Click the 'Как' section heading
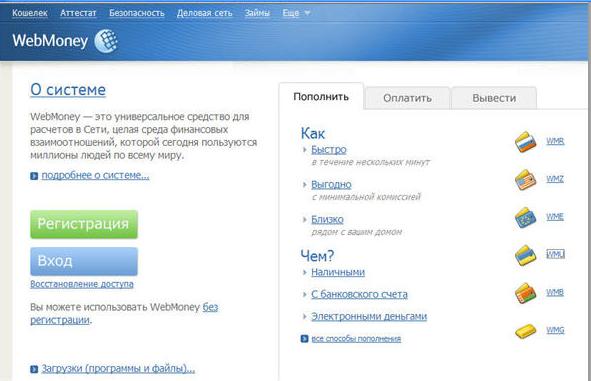This screenshot has height=381, width=591. (x=313, y=133)
